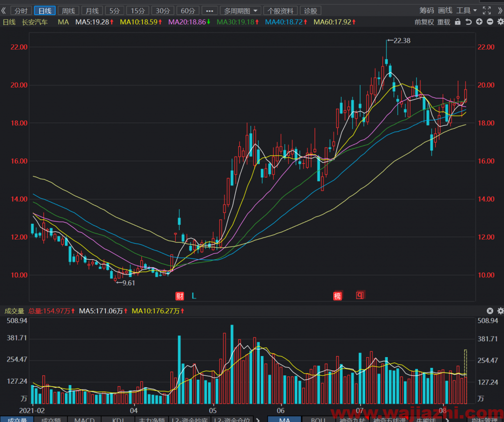This screenshot has width=504, height=422.
Task: Select 成交量 volume indicator tab
Action: pyautogui.click(x=17, y=419)
